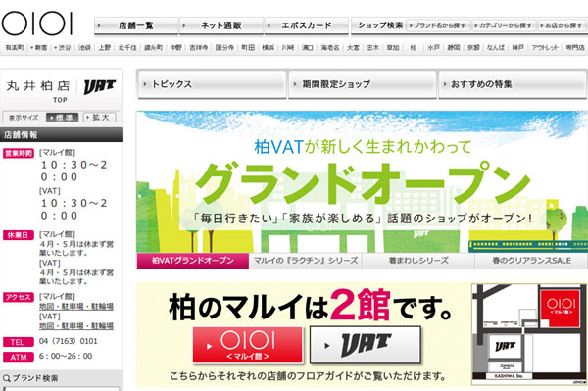Expand the 渋谷 store dropdown
The height and width of the screenshot is (391, 588).
point(63,48)
